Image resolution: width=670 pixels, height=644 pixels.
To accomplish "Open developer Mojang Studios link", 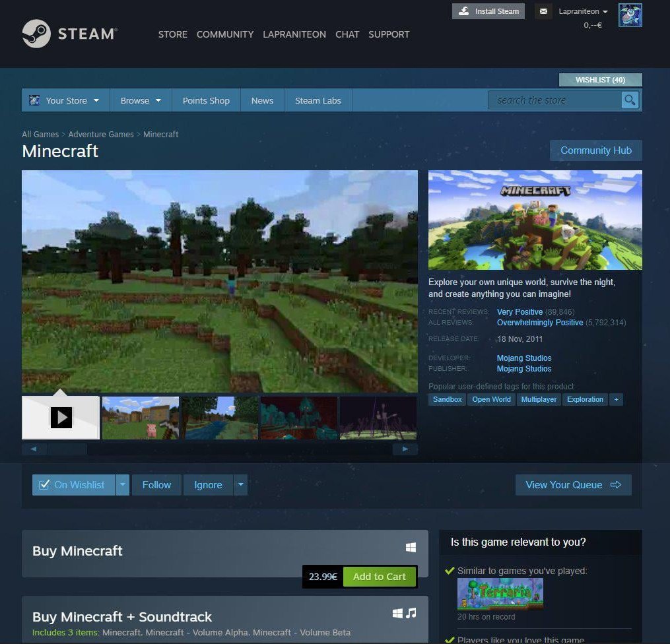I will (x=524, y=358).
